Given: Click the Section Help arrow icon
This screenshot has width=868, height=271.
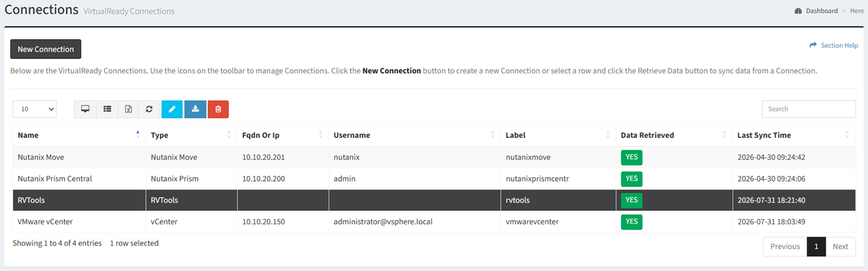Looking at the screenshot, I should (813, 45).
